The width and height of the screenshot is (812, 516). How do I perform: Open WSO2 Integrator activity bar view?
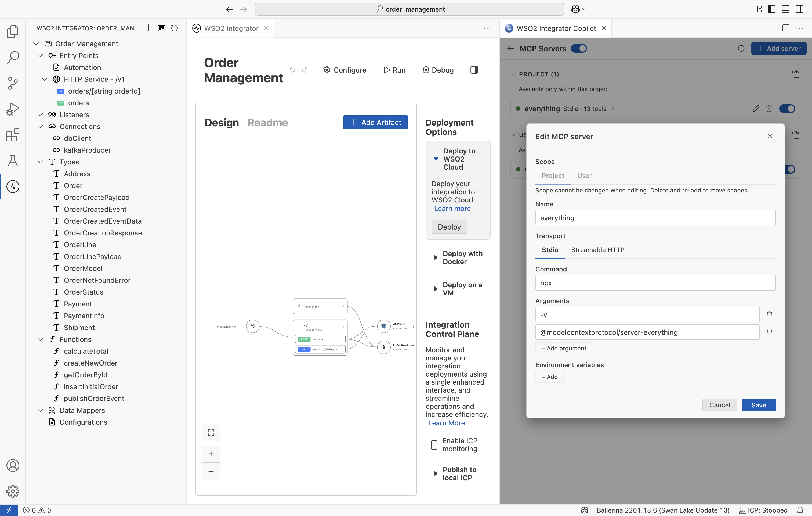[x=13, y=186]
